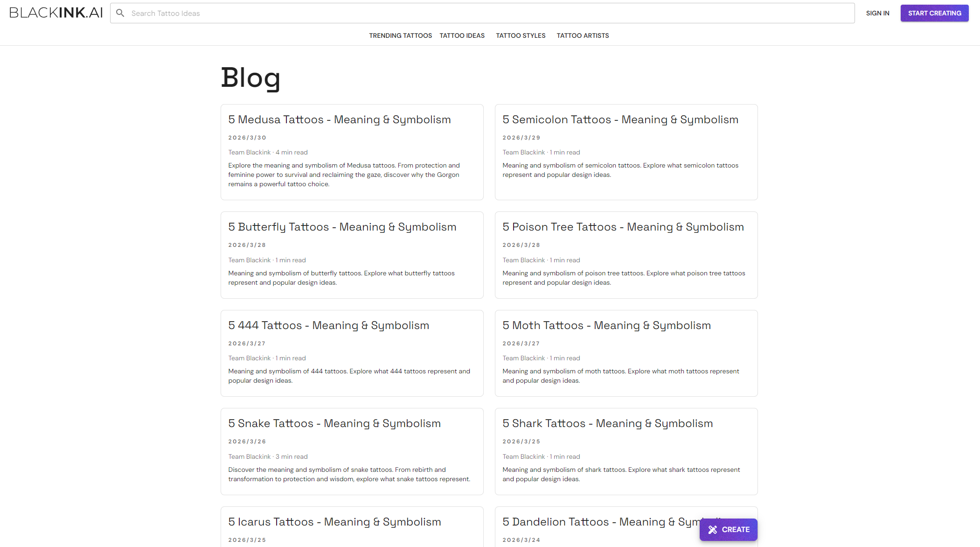
Task: Open the 5 Moth Tattoos article
Action: 607,326
